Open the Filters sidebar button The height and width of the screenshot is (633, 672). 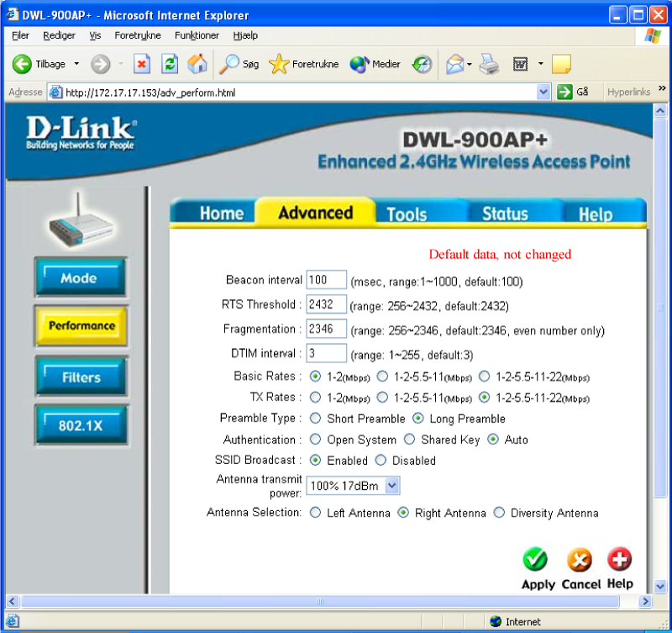(x=81, y=377)
